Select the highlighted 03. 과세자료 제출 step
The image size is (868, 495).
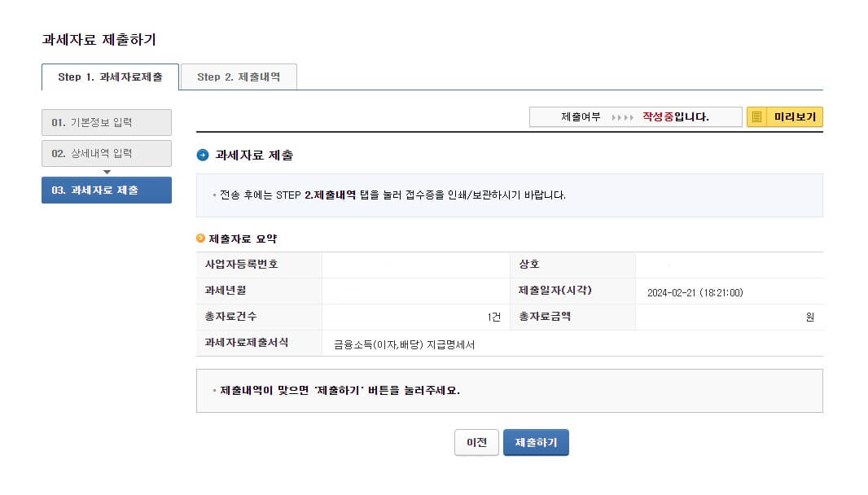(106, 190)
